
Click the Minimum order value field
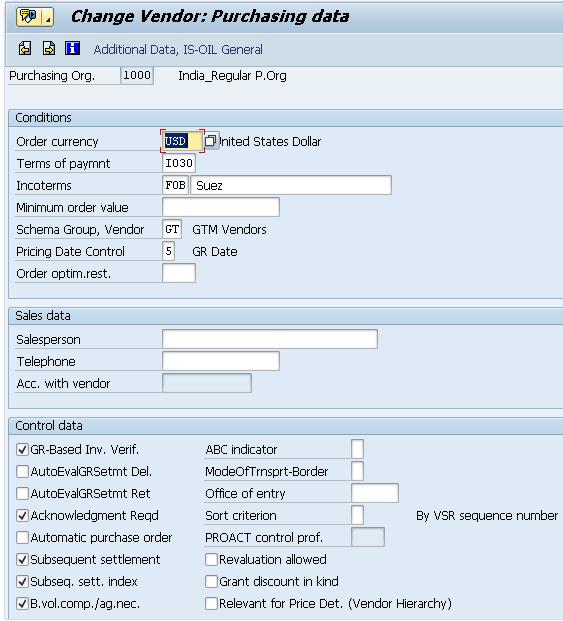pos(221,207)
